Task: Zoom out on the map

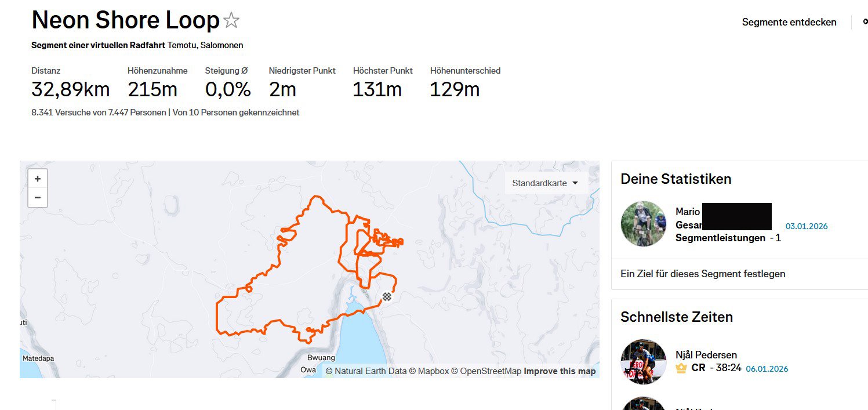Action: [x=38, y=198]
